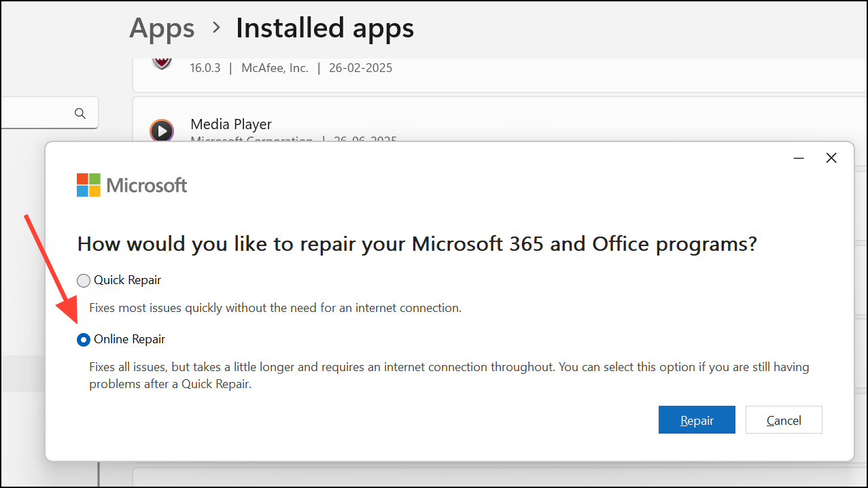Start the repair with Repair button

[x=697, y=420]
